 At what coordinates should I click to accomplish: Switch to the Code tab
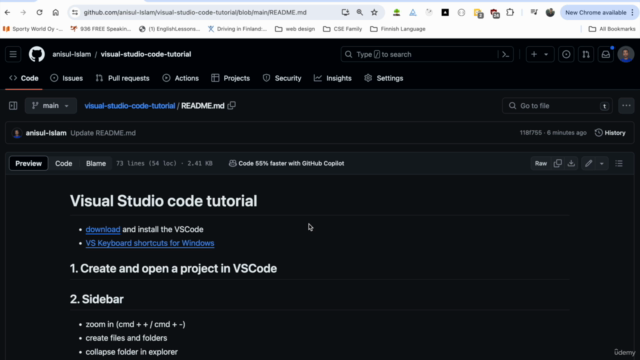tap(24, 78)
